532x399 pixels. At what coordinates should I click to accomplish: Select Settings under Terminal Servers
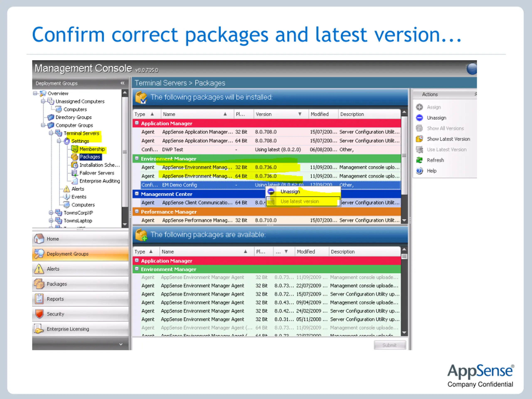tap(80, 141)
